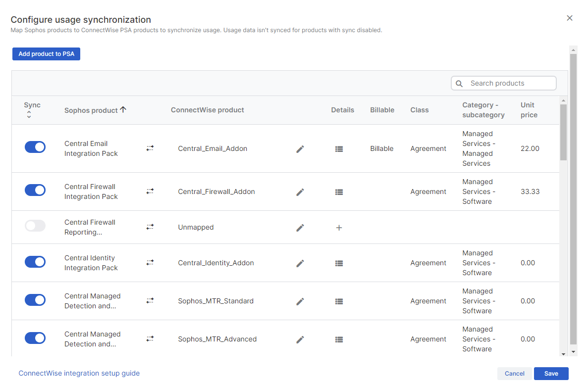This screenshot has height=386, width=588.
Task: Enable sync for Central Firewall Reporting
Action: coord(35,226)
